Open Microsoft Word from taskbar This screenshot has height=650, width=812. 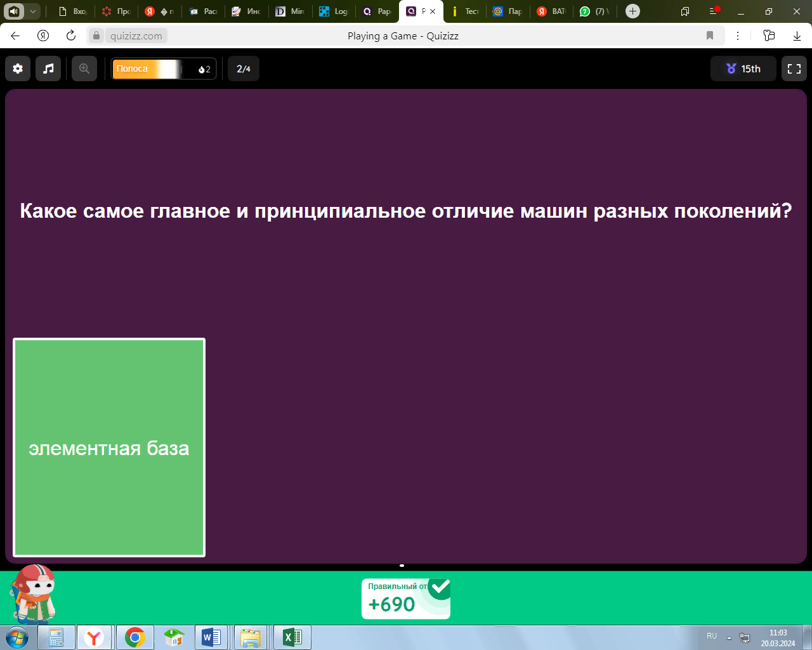pyautogui.click(x=211, y=637)
